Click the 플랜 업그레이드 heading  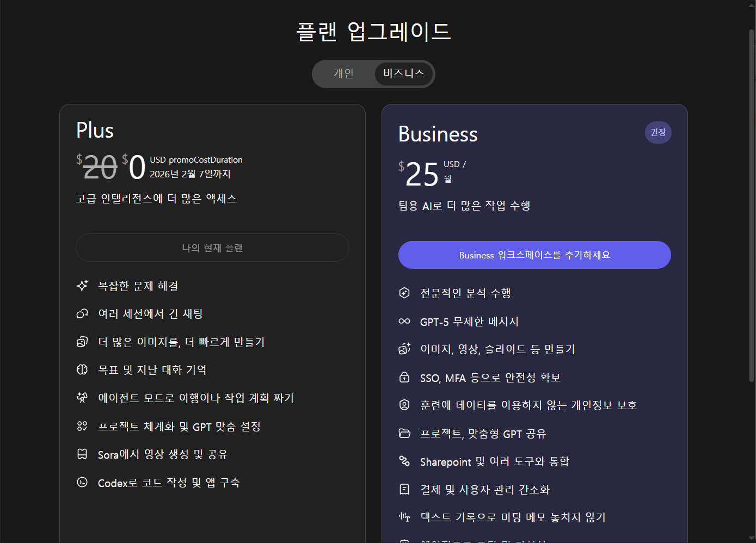(373, 31)
